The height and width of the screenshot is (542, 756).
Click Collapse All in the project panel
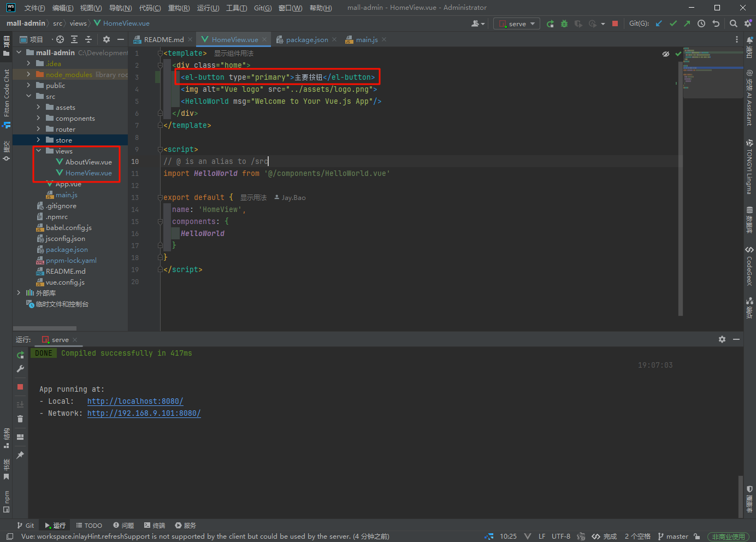88,39
